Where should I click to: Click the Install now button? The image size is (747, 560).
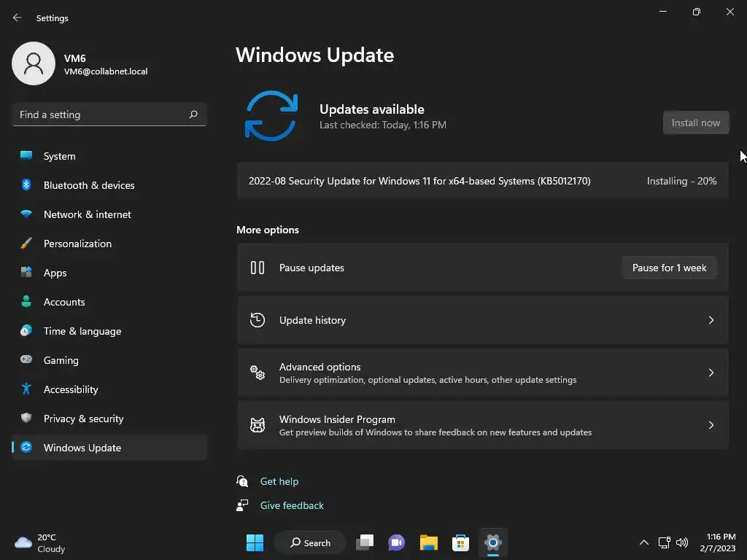point(695,122)
